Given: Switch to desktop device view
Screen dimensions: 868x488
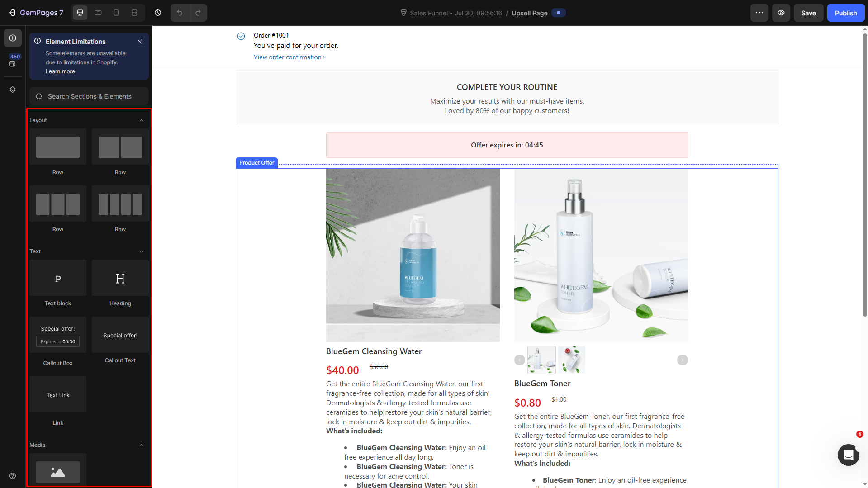Looking at the screenshot, I should pos(80,13).
